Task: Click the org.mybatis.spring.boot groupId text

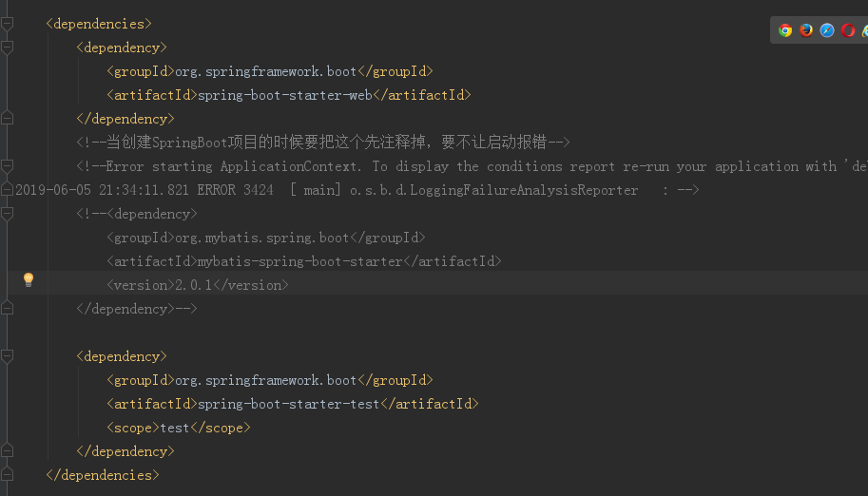Action: coord(261,238)
